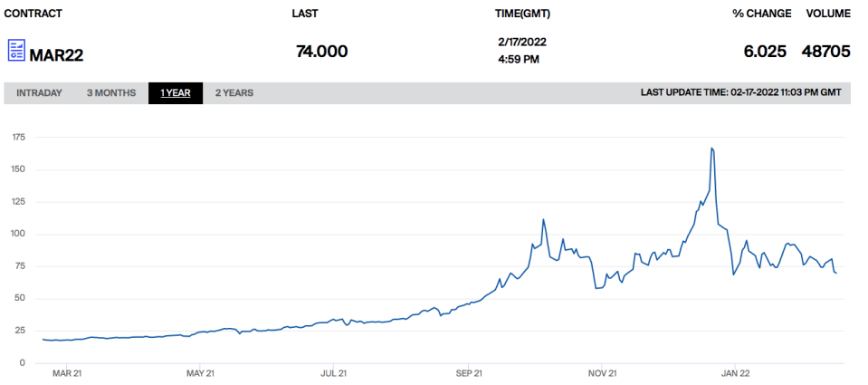
Task: Select the 3 MONTHS chart range
Action: [x=111, y=93]
